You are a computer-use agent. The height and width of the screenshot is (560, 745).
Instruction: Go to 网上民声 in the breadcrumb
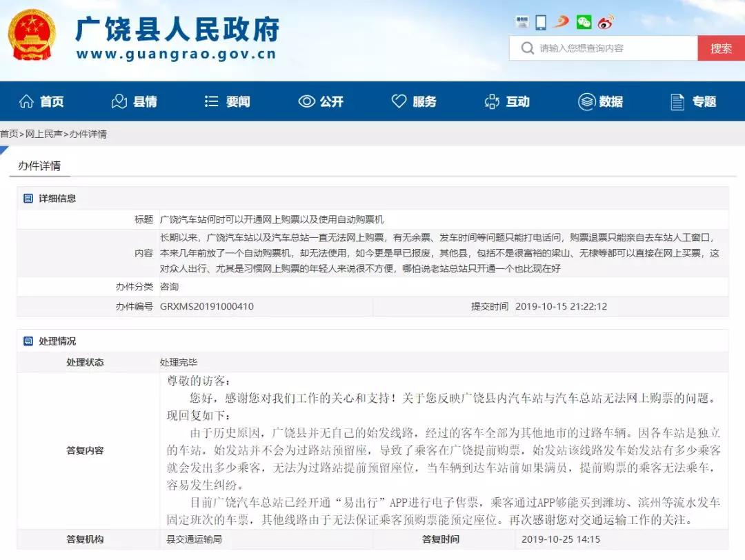(x=43, y=134)
